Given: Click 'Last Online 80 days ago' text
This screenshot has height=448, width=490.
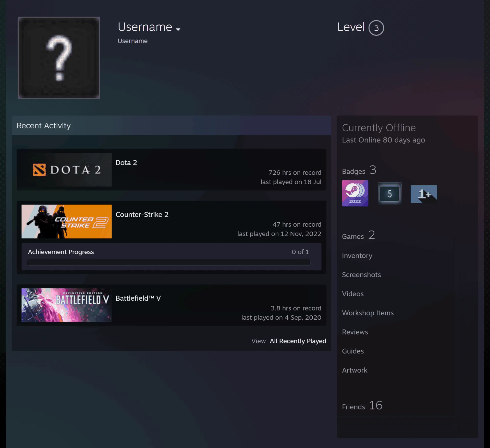Looking at the screenshot, I should point(383,140).
